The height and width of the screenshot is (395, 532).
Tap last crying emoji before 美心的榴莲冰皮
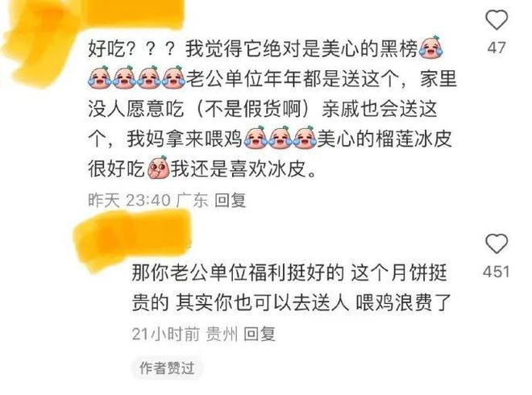[305, 137]
